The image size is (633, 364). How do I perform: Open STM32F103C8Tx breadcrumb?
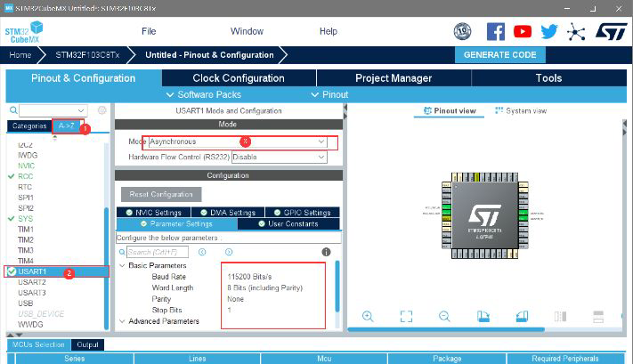pyautogui.click(x=87, y=55)
